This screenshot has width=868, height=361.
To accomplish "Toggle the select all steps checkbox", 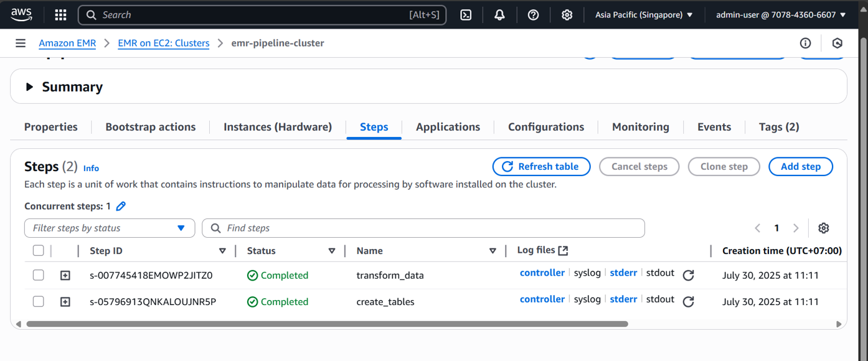I will [x=39, y=250].
